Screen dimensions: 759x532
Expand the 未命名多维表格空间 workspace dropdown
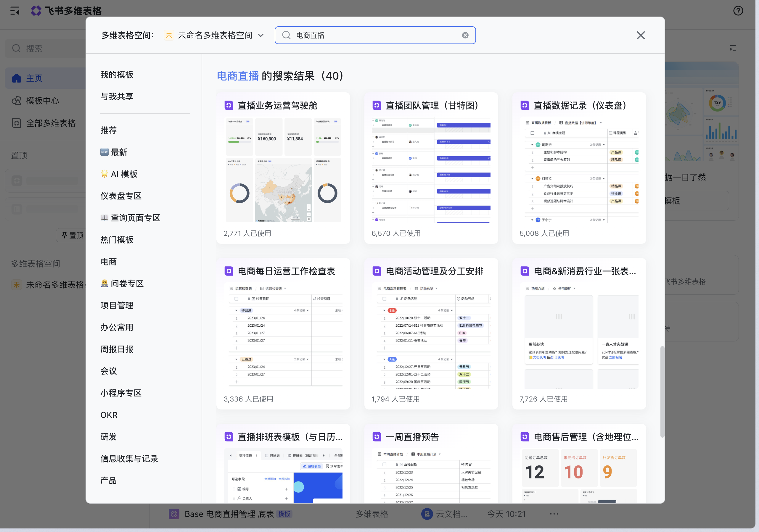[x=261, y=35]
